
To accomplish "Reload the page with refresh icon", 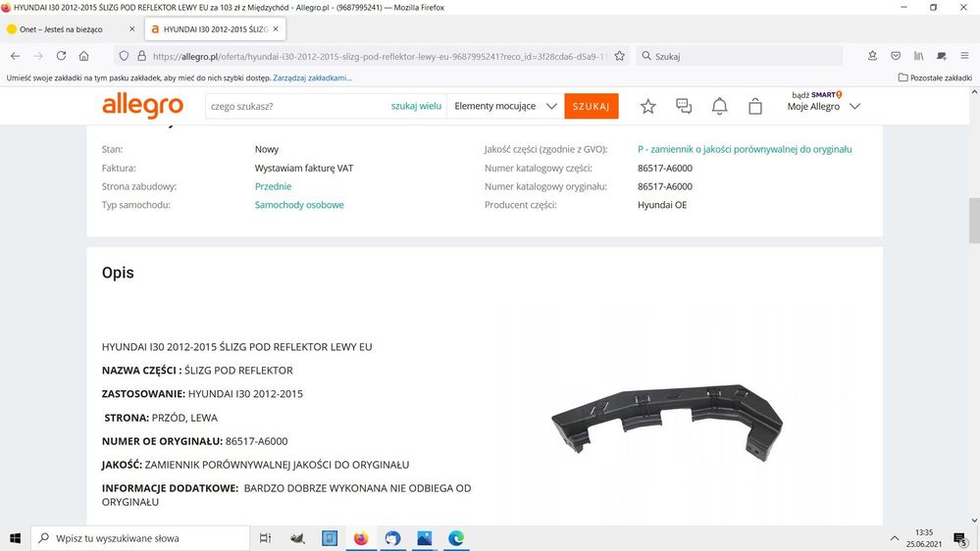I will pyautogui.click(x=61, y=56).
